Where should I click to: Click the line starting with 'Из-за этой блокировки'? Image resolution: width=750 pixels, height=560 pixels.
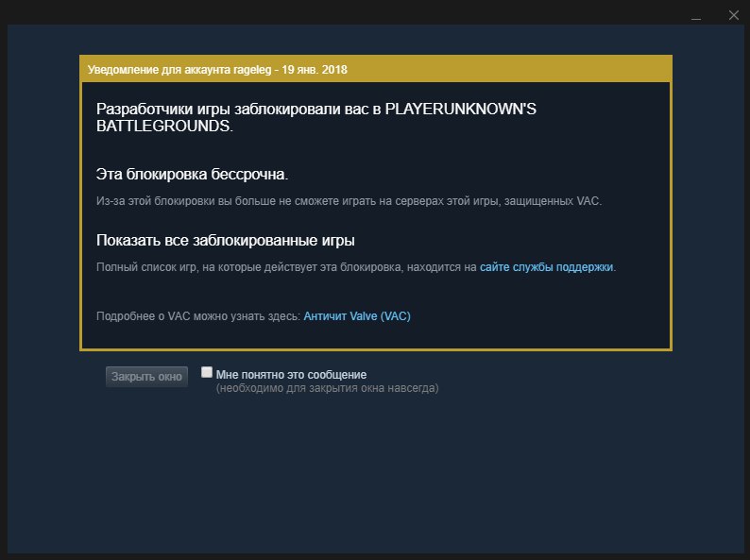click(349, 201)
